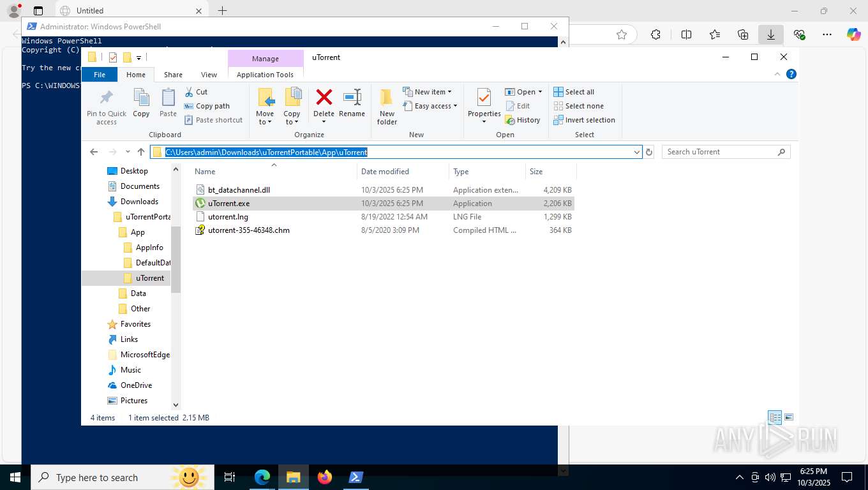Click the Manage contextual tab
Screen dimensions: 868x490
point(265,59)
